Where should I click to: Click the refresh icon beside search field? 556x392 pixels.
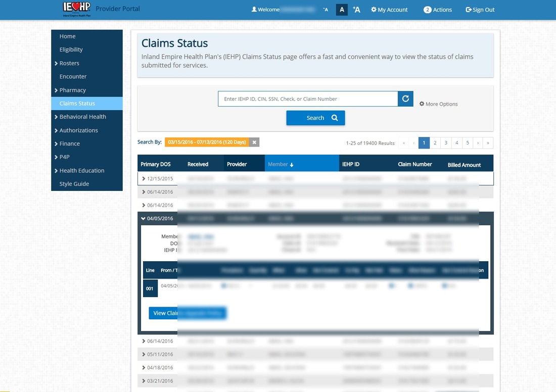coord(405,99)
